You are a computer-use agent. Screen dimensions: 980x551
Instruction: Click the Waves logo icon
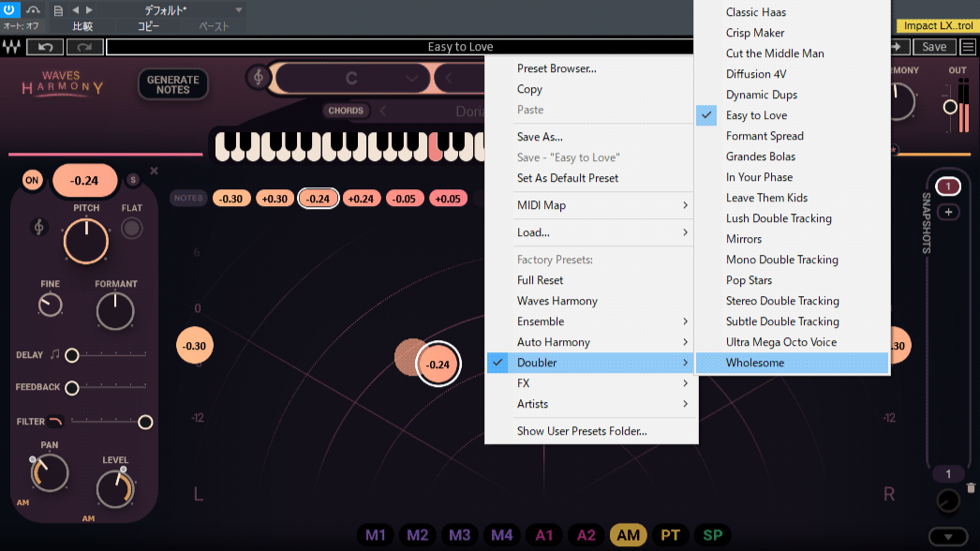pyautogui.click(x=11, y=47)
